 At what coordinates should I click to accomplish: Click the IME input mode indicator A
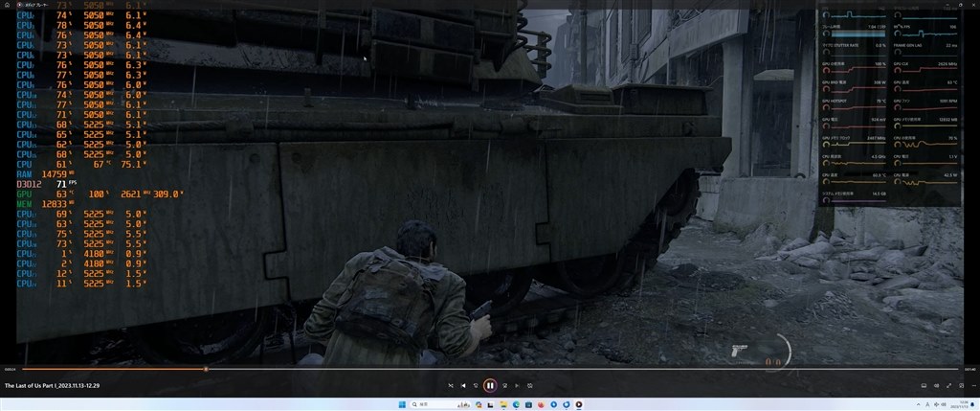927,404
